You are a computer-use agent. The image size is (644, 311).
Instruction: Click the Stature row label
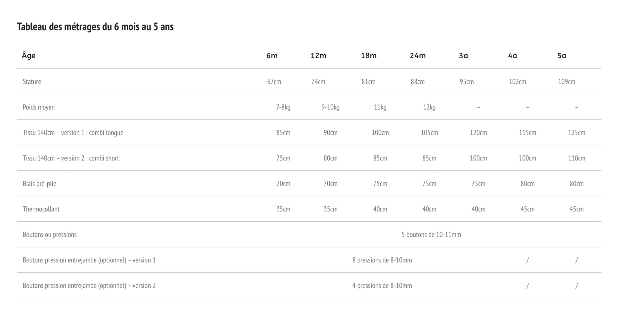click(x=32, y=82)
